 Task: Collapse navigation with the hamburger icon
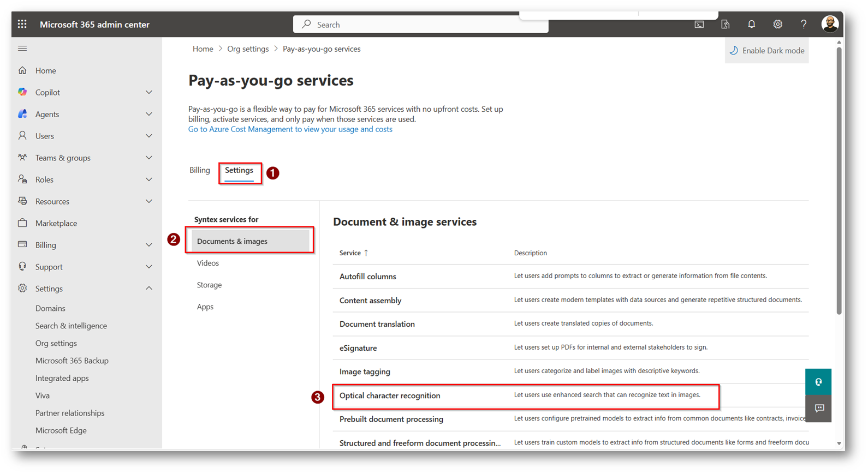point(22,49)
